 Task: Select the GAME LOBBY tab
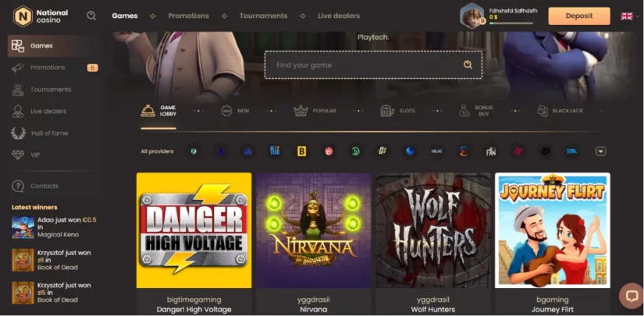point(159,111)
